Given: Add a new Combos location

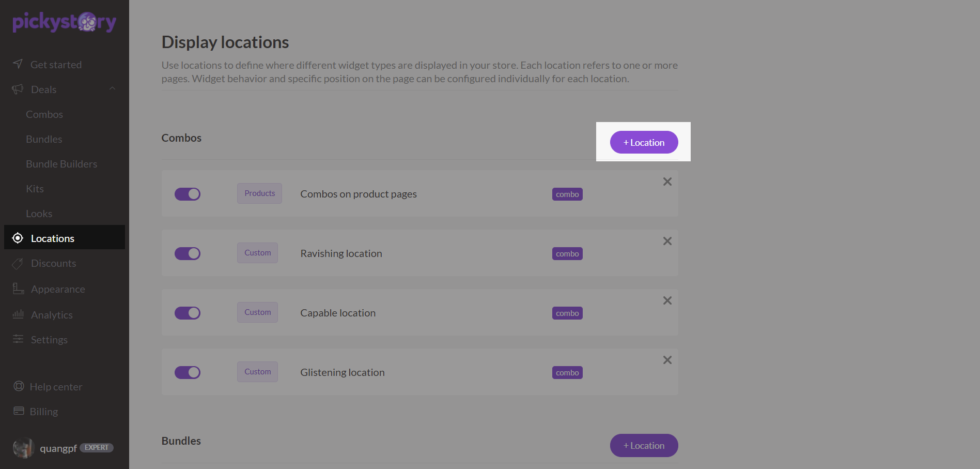Looking at the screenshot, I should tap(644, 142).
